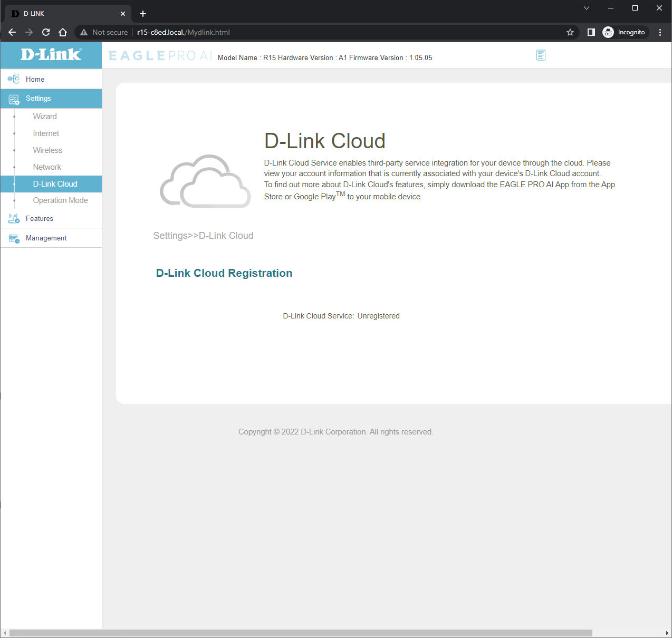Click the 'Hardware Version : A1' text
The height and width of the screenshot is (638, 672).
(312, 58)
